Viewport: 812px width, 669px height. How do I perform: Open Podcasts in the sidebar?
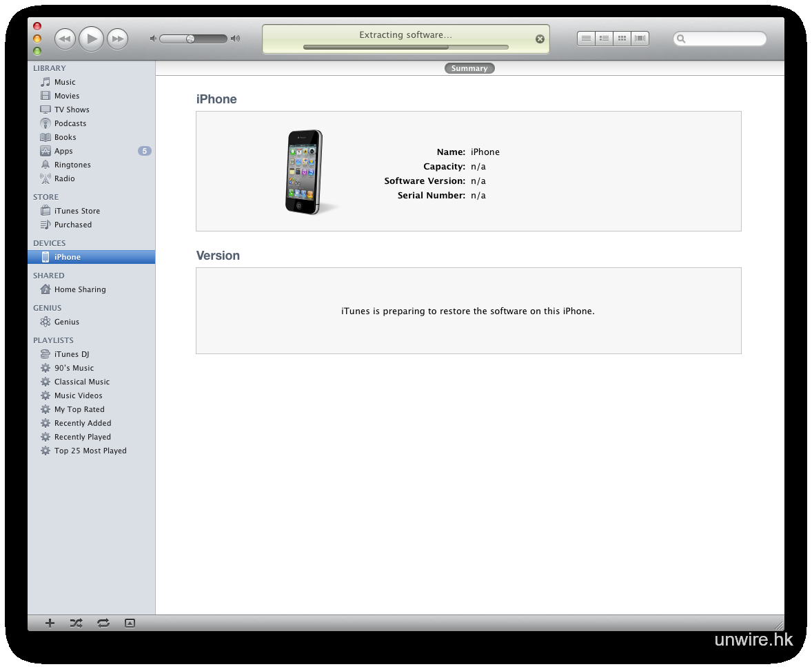70,123
